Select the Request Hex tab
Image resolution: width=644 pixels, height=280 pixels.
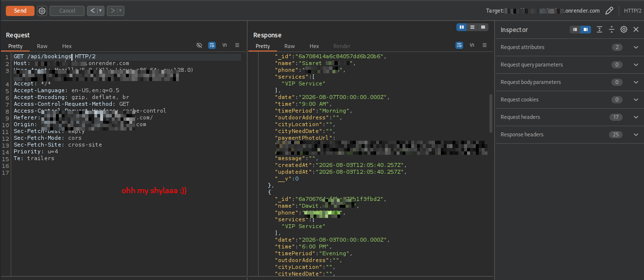click(67, 46)
